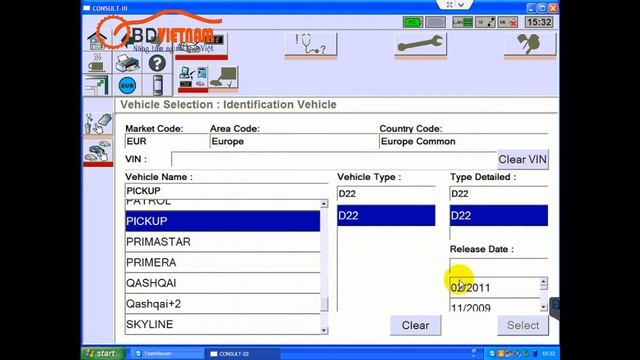Screen dimensions: 640x360
Task: Click the blue SUB round icon
Action: 127,85
